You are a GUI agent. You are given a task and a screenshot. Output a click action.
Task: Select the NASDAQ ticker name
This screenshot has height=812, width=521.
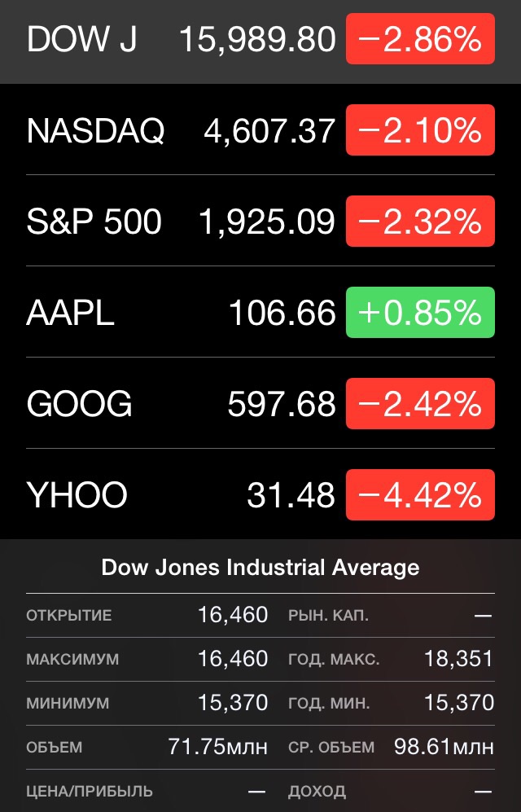coord(95,130)
